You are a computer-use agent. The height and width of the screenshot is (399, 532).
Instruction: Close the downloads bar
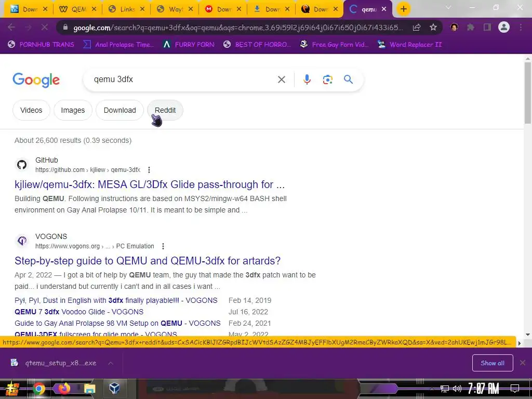pyautogui.click(x=523, y=363)
